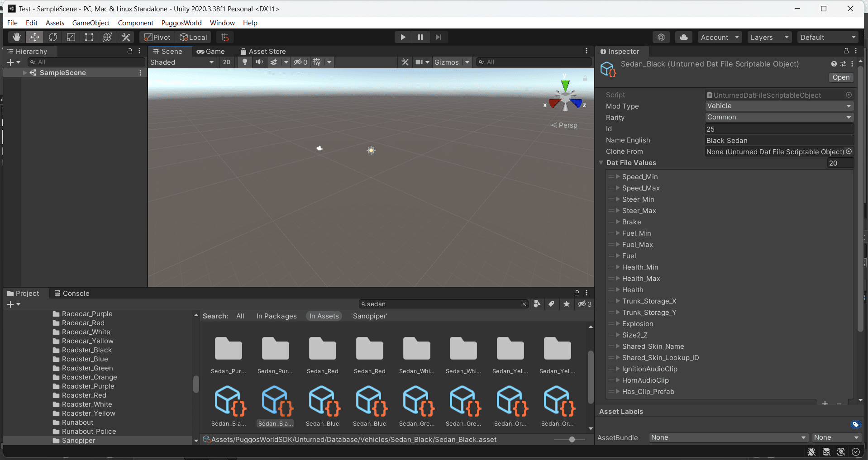Toggle grid snapping icon in toolbar
The height and width of the screenshot is (460, 868).
click(x=225, y=37)
